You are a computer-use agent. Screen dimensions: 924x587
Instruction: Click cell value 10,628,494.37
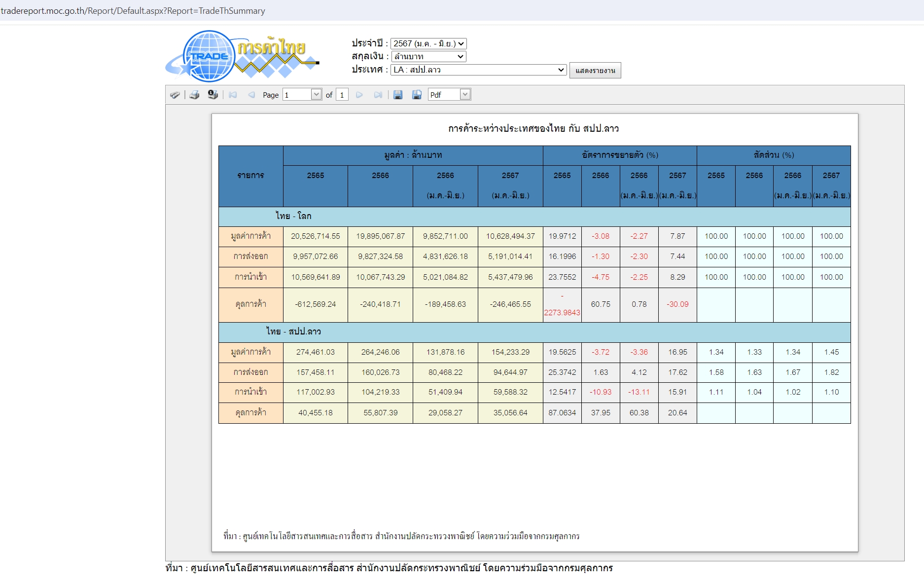coord(510,236)
